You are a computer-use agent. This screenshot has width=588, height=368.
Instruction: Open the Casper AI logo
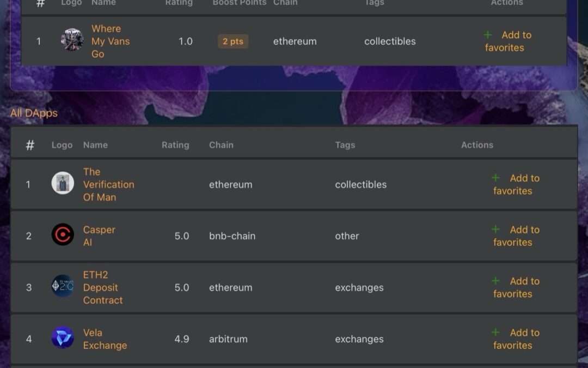pyautogui.click(x=63, y=234)
